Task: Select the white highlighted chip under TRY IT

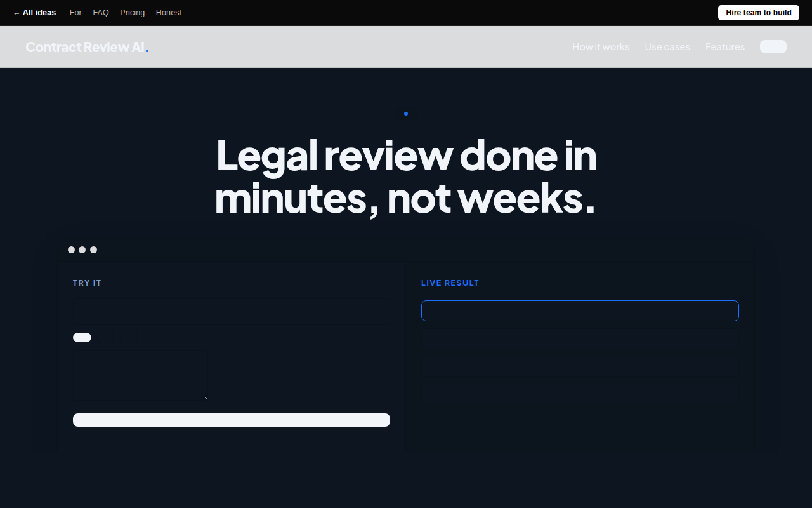Action: tap(82, 337)
